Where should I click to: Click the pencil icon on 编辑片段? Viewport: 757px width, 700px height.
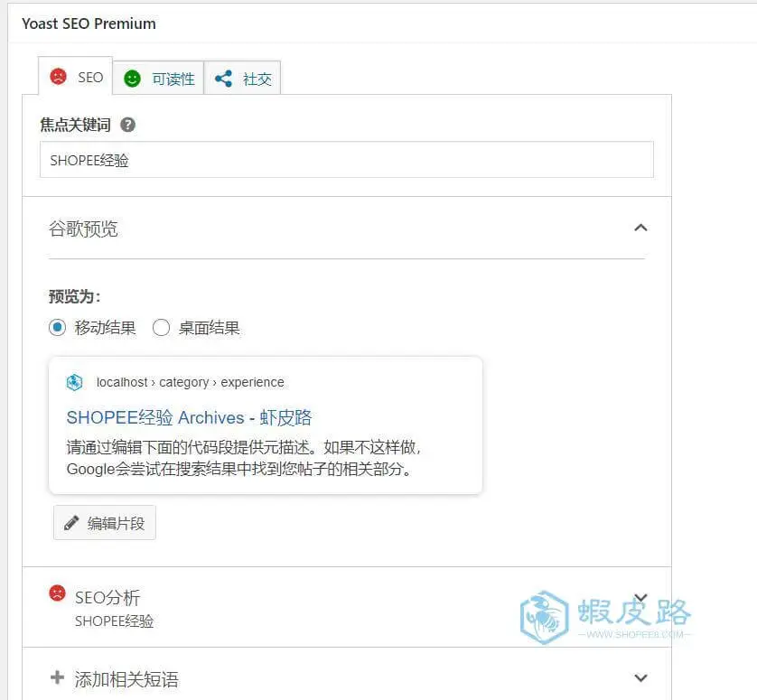point(71,523)
